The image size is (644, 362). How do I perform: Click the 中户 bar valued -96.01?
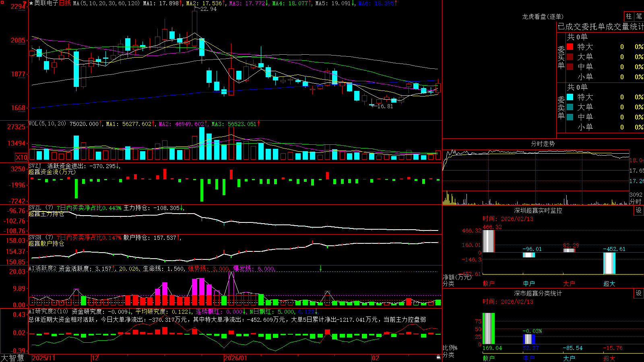pyautogui.click(x=529, y=255)
